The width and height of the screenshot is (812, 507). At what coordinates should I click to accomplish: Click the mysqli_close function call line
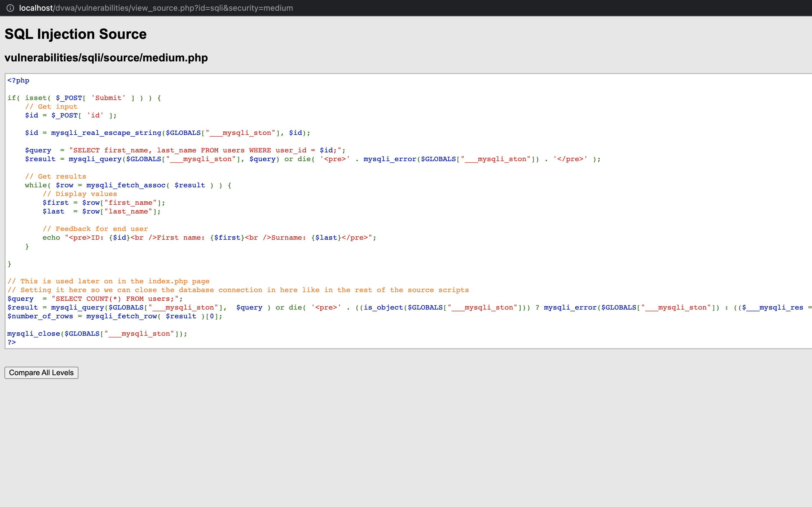(97, 334)
